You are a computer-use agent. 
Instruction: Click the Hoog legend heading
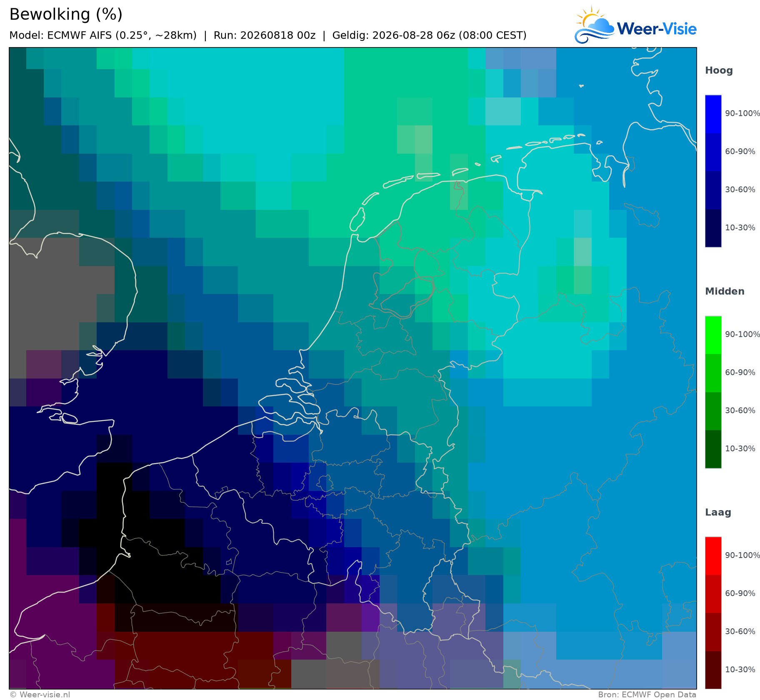click(719, 71)
